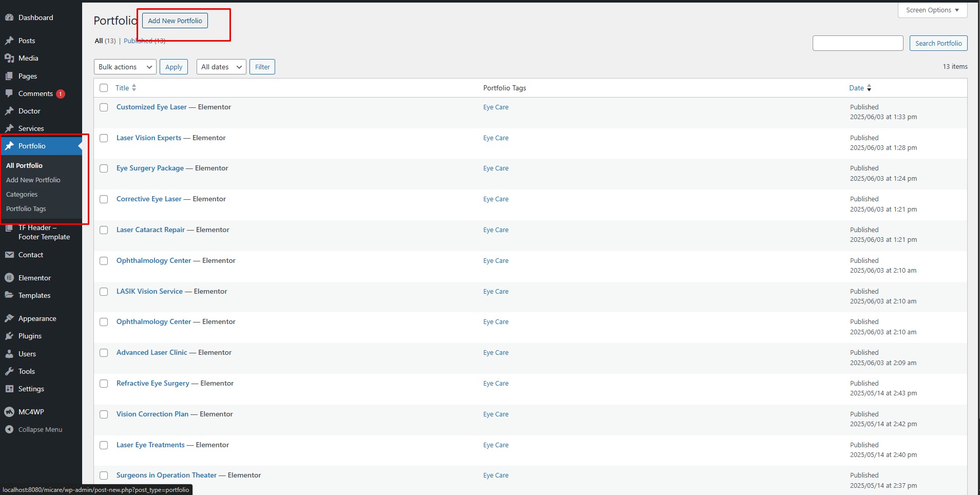Viewport: 980px width, 495px height.
Task: Check the Vision Correction Plan row checkbox
Action: 104,414
